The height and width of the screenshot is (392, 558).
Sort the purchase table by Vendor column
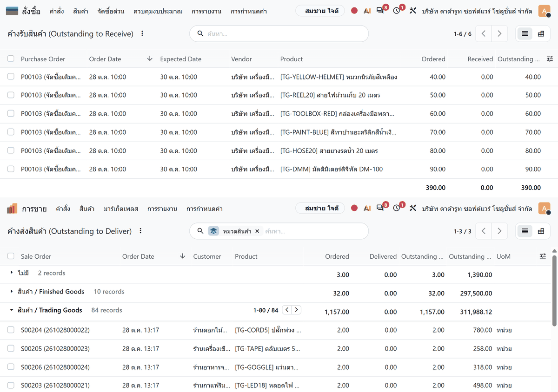pyautogui.click(x=241, y=59)
